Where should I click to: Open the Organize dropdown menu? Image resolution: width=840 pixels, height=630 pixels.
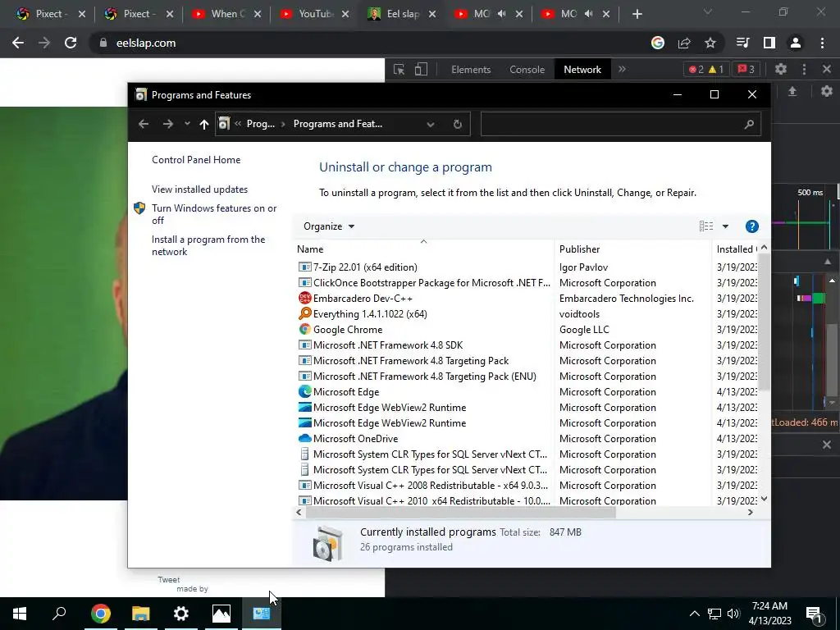pyautogui.click(x=329, y=226)
